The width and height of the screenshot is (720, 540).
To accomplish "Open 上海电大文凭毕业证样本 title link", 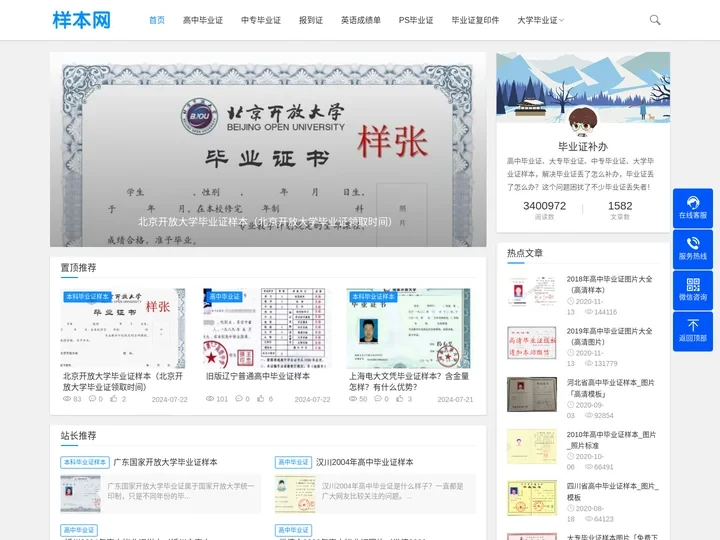I will coord(409,382).
